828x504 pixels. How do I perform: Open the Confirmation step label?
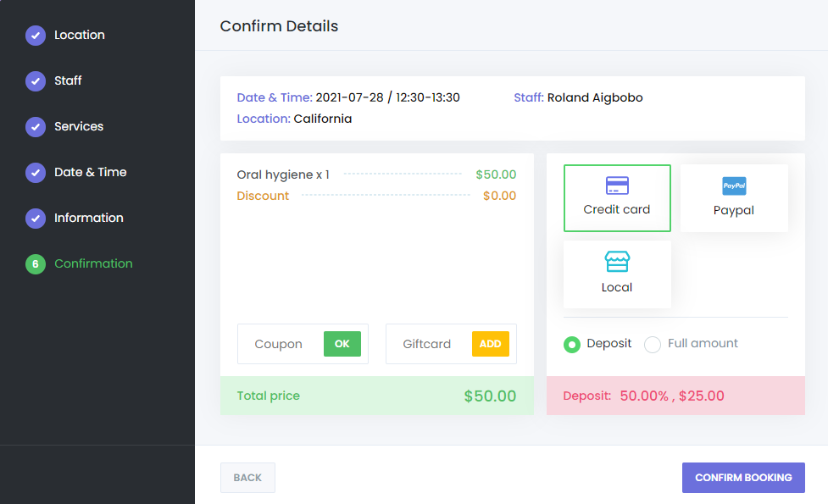[93, 264]
